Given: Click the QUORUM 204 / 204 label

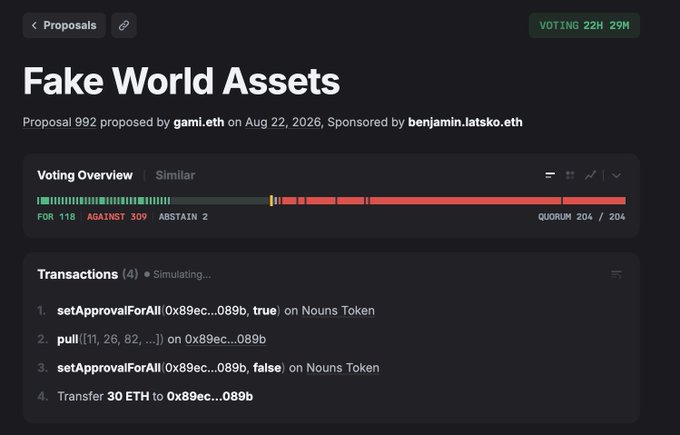Looking at the screenshot, I should 582,217.
